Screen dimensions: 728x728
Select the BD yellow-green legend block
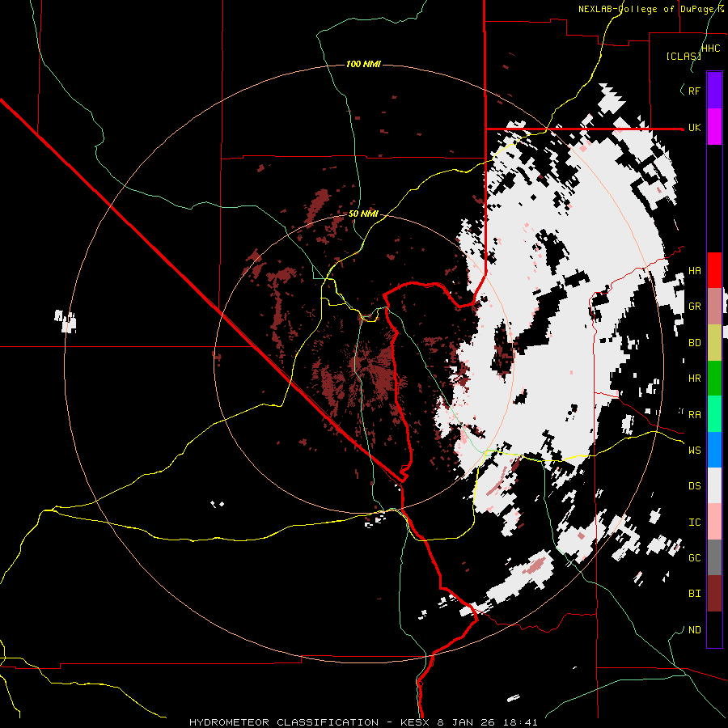point(714,342)
